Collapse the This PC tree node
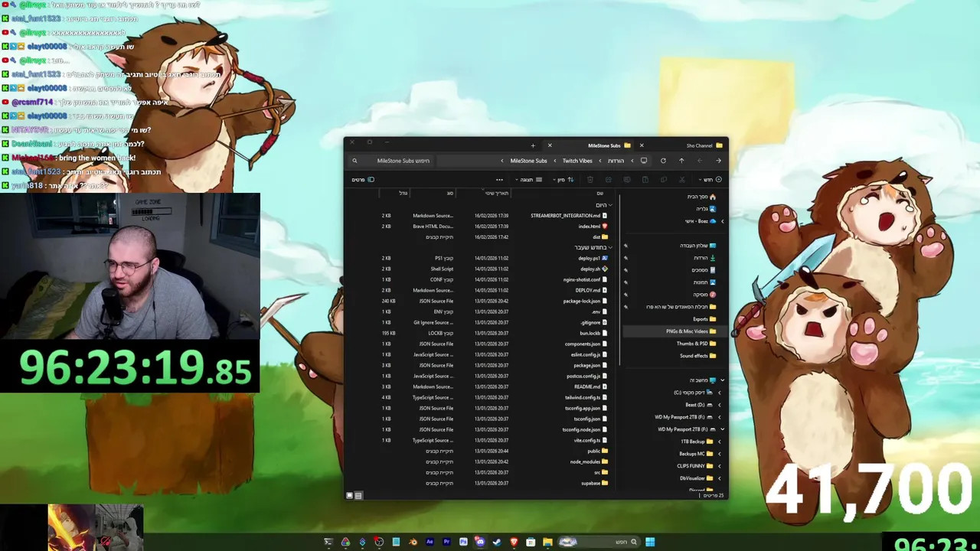 (x=722, y=380)
